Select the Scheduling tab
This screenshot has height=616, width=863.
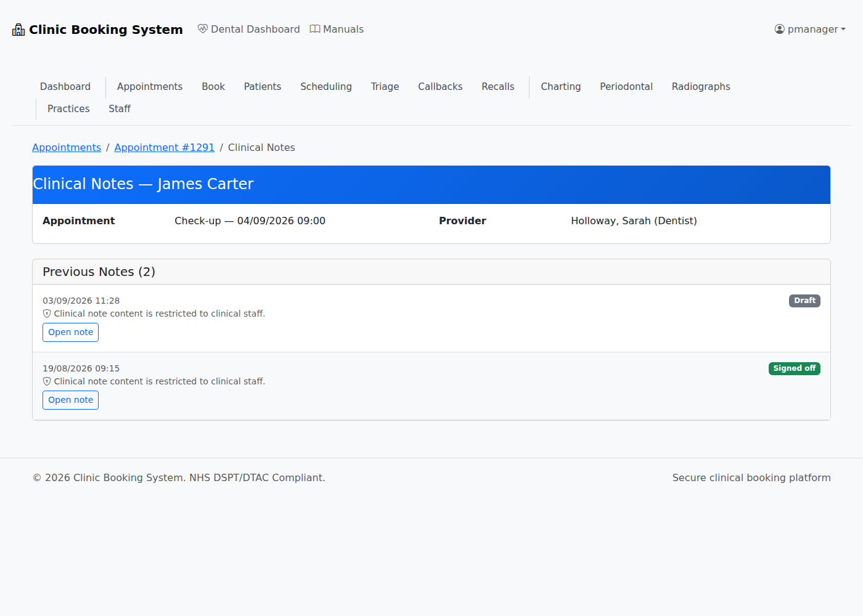click(x=326, y=86)
